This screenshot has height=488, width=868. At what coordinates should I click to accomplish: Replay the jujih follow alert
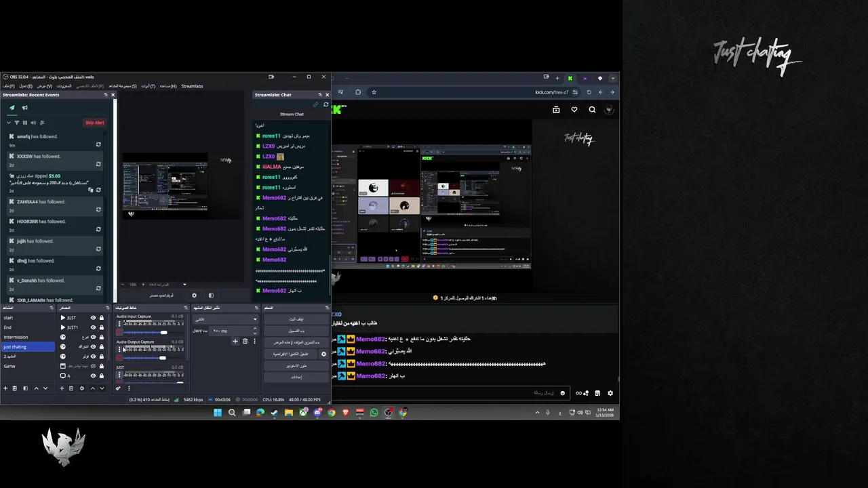pyautogui.click(x=98, y=249)
